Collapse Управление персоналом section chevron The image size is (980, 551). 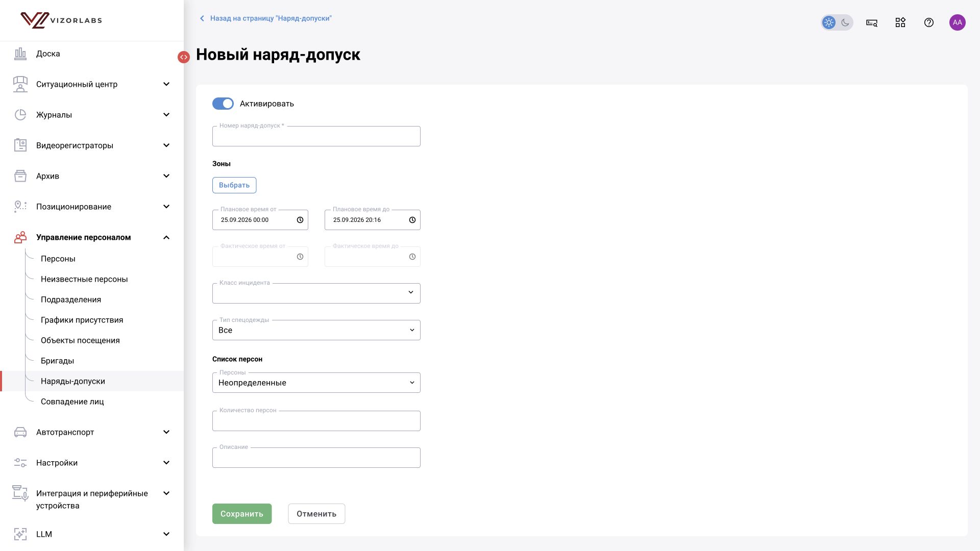pos(166,237)
